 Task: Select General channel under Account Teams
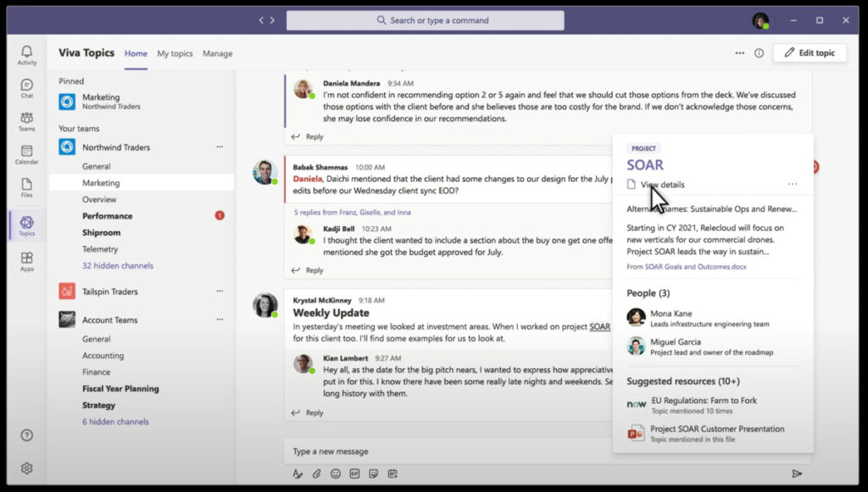point(97,339)
